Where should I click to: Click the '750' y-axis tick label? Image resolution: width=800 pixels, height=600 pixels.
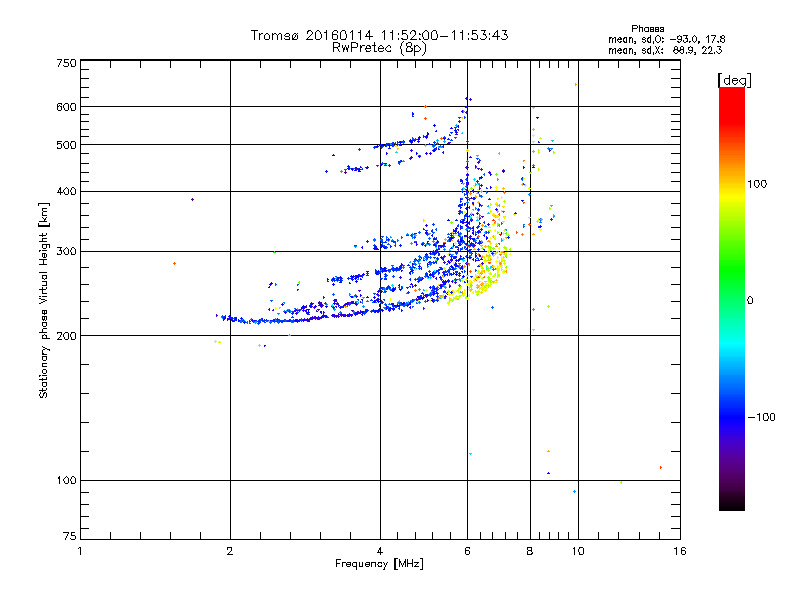point(66,63)
